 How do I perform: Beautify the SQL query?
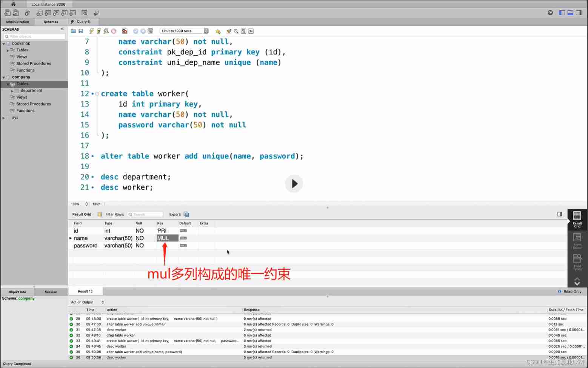pos(228,31)
